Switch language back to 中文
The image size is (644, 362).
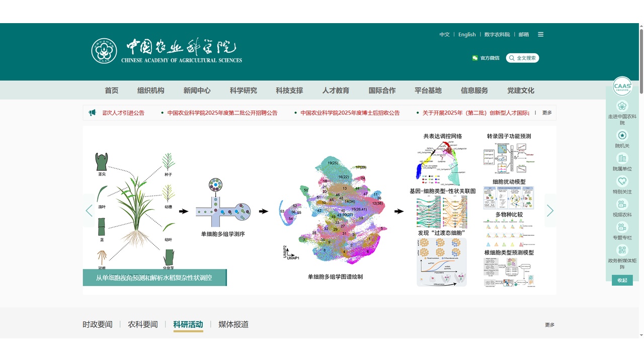pyautogui.click(x=445, y=34)
